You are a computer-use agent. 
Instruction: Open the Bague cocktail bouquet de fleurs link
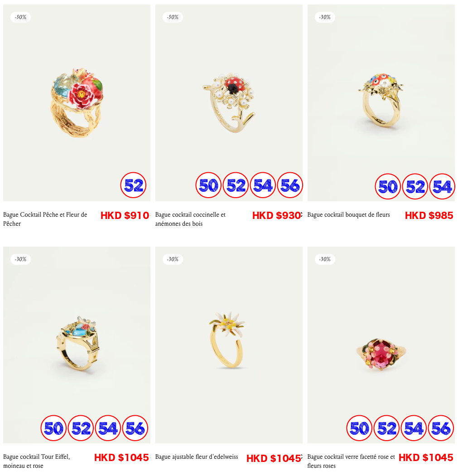point(348,214)
